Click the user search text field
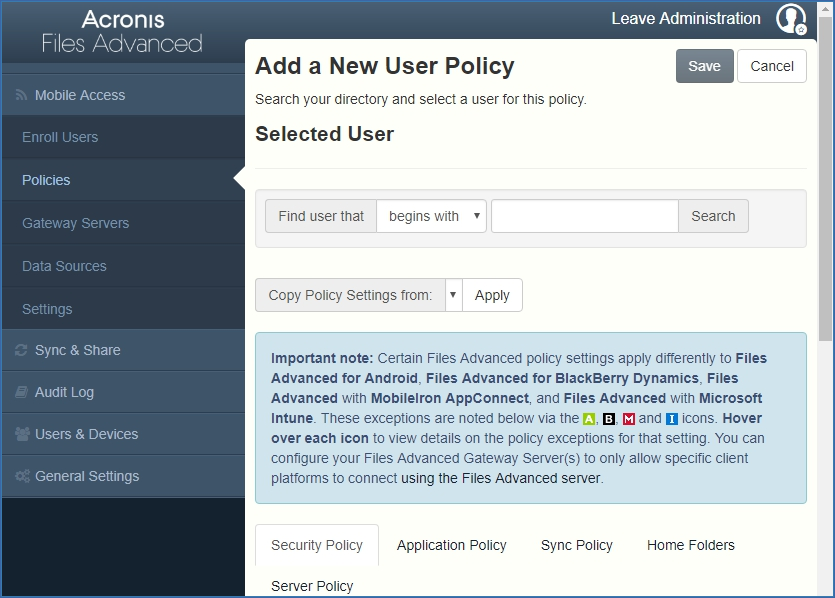This screenshot has height=598, width=835. [585, 216]
